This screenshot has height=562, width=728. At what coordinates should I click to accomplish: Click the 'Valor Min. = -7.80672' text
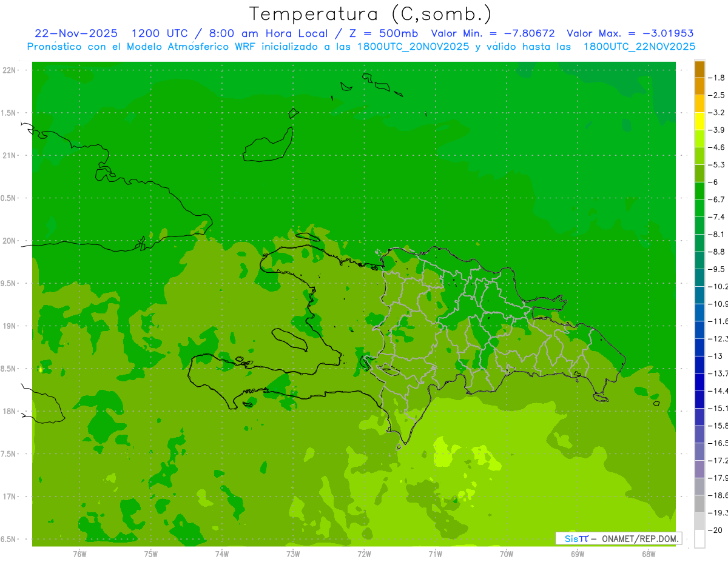493,33
